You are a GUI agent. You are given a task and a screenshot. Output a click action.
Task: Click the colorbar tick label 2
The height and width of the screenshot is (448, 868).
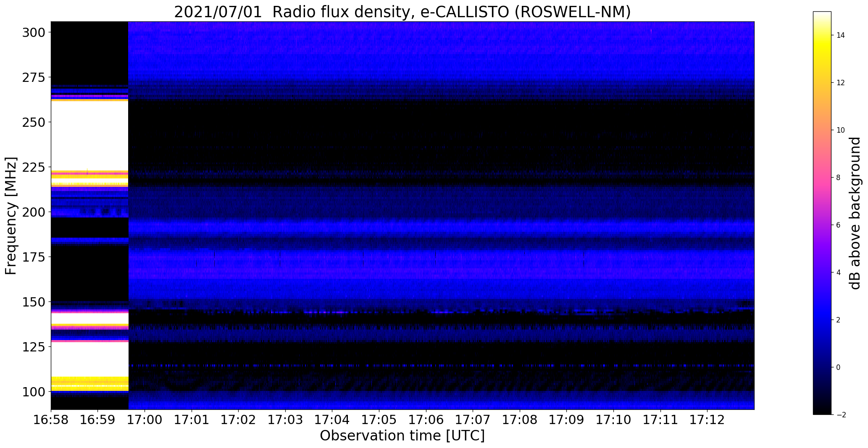839,320
